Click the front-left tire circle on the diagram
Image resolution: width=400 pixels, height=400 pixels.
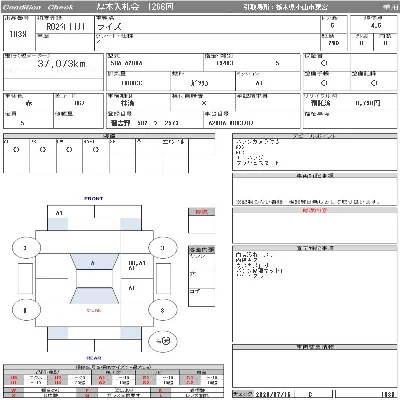coord(26,248)
